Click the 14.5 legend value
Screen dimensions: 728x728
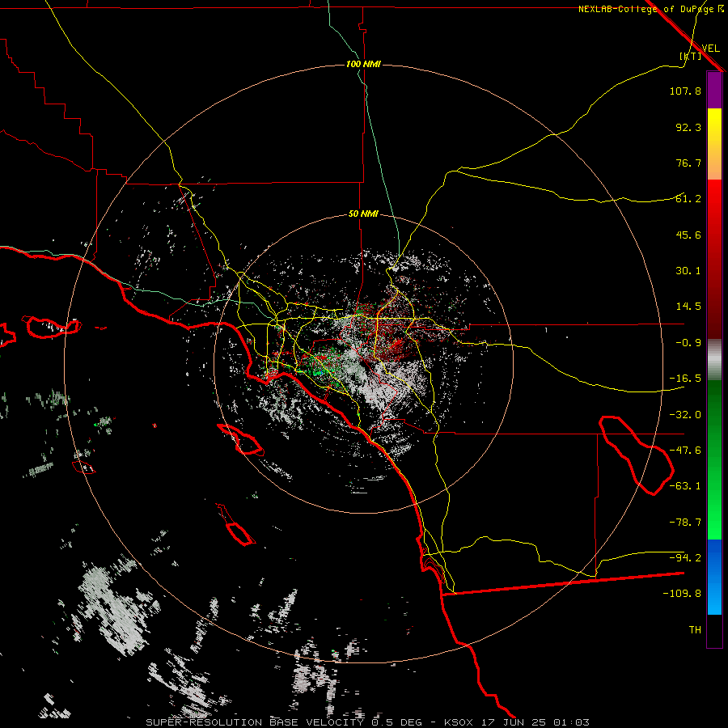coord(688,307)
